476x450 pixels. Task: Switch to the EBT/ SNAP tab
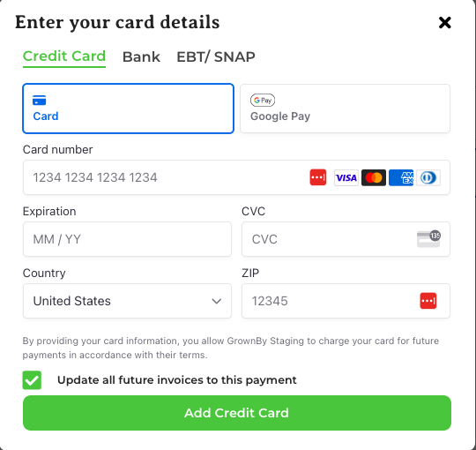coord(216,56)
